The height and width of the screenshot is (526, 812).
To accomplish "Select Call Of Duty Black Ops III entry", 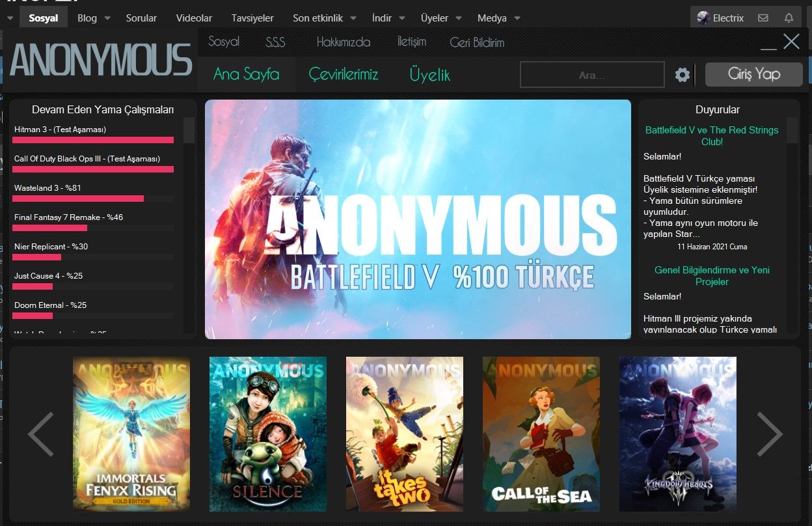I will point(87,159).
